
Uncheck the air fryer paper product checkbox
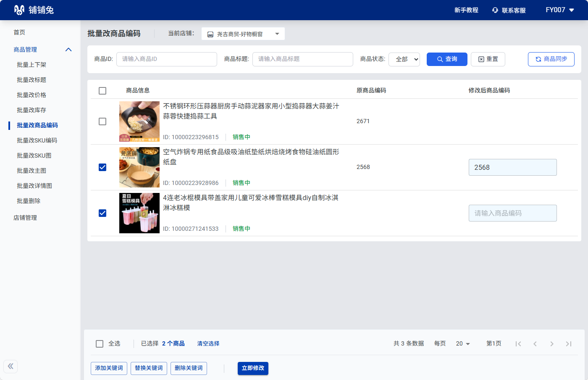[x=102, y=167]
